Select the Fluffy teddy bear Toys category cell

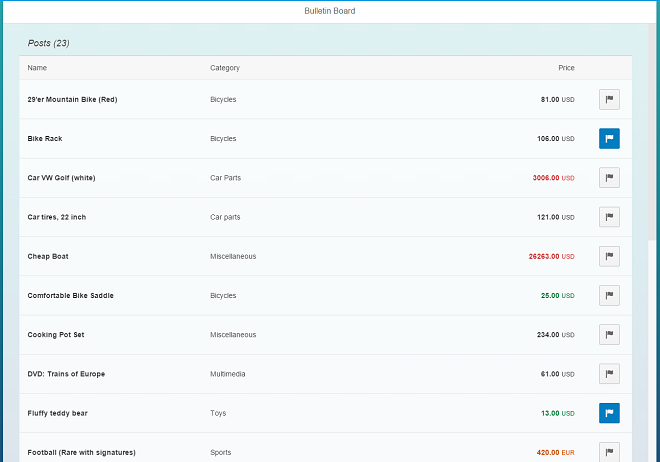click(x=218, y=413)
